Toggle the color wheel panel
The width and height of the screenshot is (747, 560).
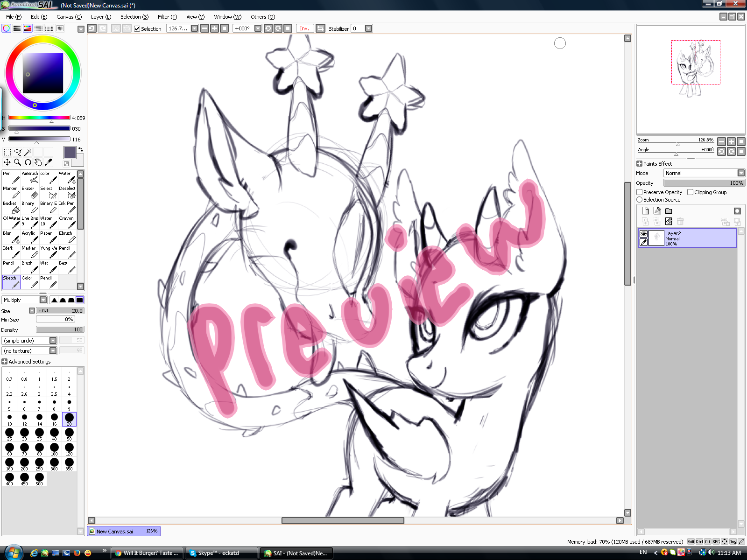tap(7, 28)
